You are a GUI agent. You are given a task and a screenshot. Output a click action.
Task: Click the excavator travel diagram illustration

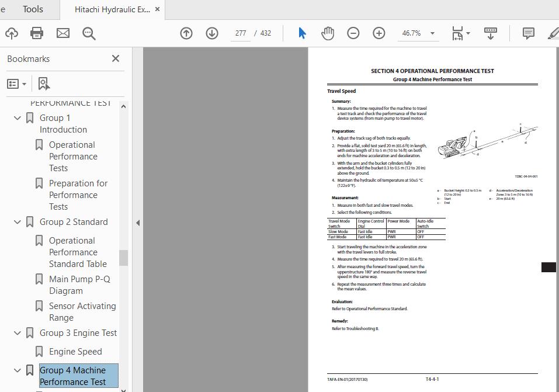coord(488,140)
